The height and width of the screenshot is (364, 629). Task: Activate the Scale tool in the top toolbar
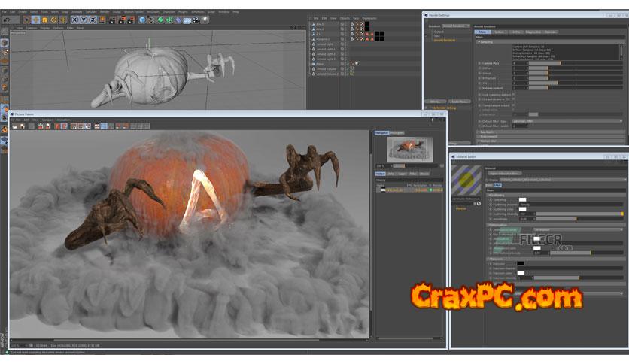[44, 20]
